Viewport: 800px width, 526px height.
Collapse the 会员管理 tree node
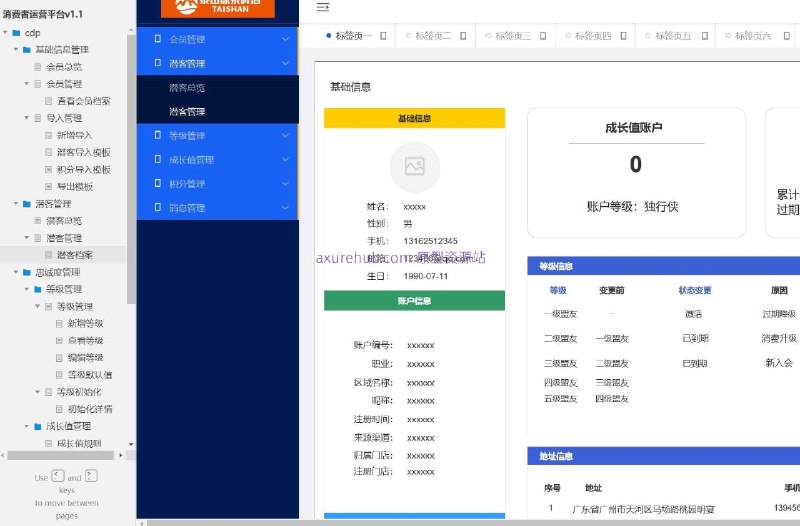click(x=27, y=84)
